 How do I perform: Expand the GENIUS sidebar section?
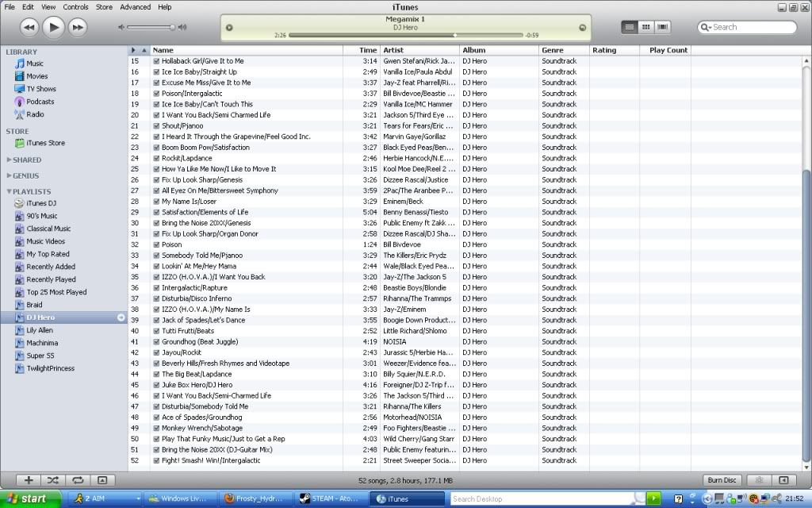[9, 175]
